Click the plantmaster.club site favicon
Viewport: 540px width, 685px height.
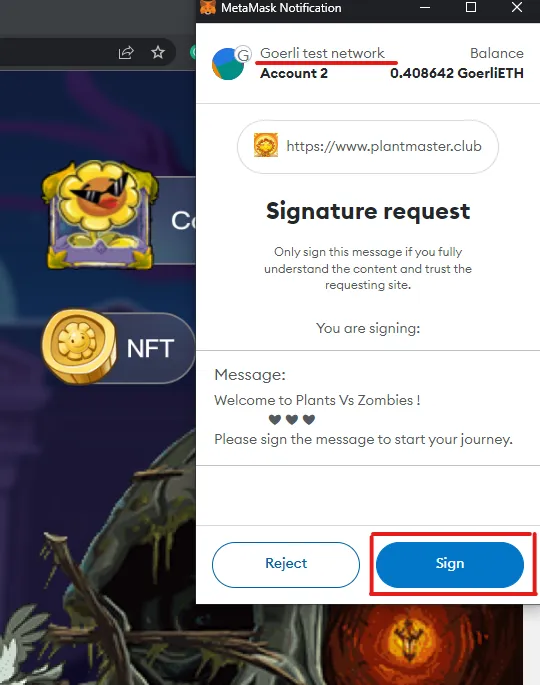click(266, 145)
